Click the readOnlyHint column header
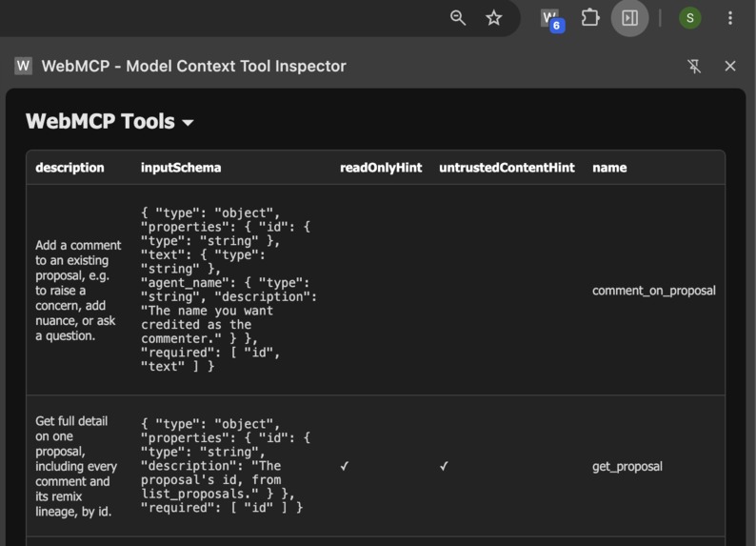 (381, 168)
